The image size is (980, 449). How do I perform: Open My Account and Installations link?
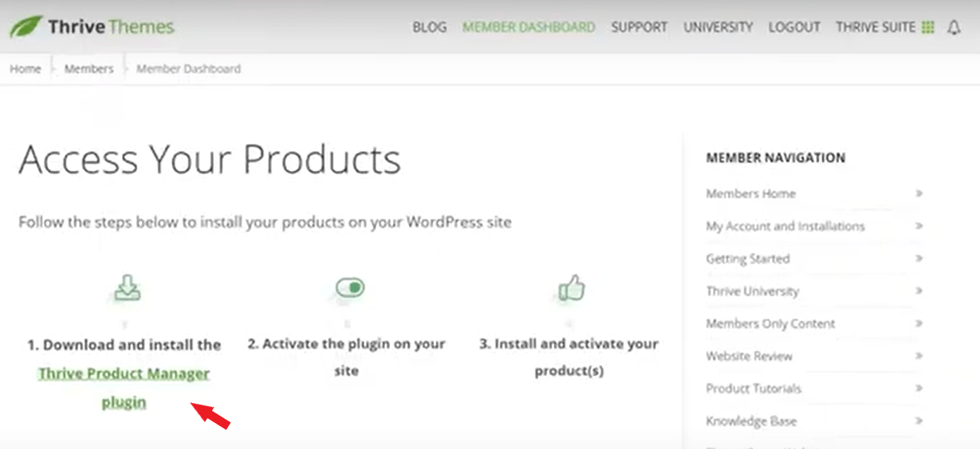pos(785,226)
